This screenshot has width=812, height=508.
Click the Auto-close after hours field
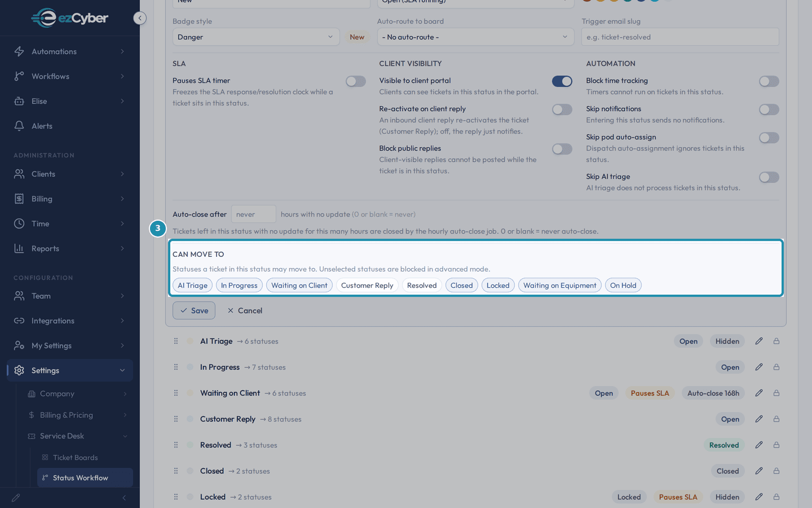254,214
